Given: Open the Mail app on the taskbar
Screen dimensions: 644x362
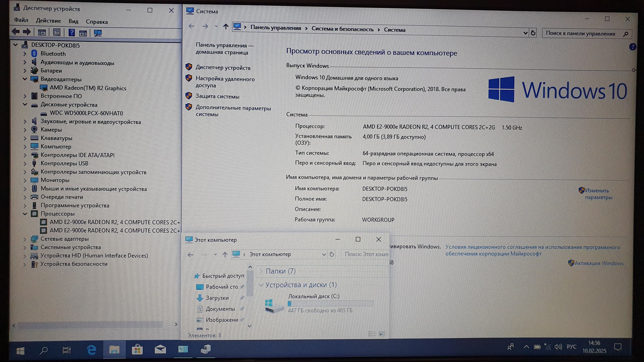Looking at the screenshot, I should [x=160, y=349].
